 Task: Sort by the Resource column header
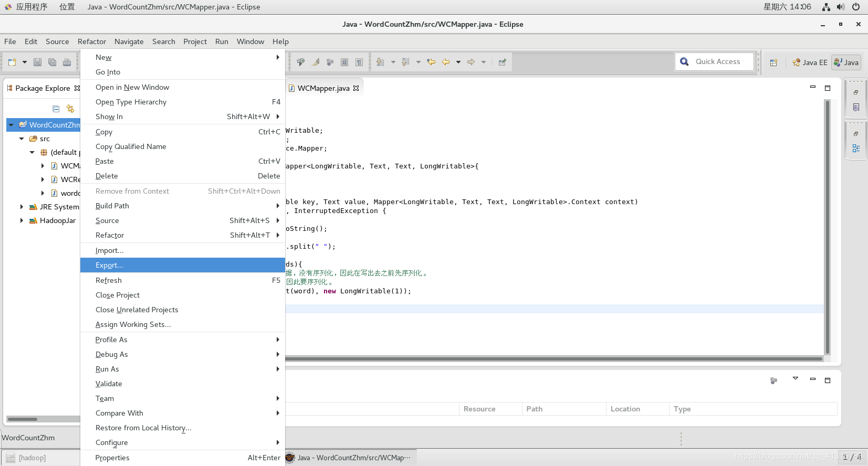pyautogui.click(x=490, y=409)
